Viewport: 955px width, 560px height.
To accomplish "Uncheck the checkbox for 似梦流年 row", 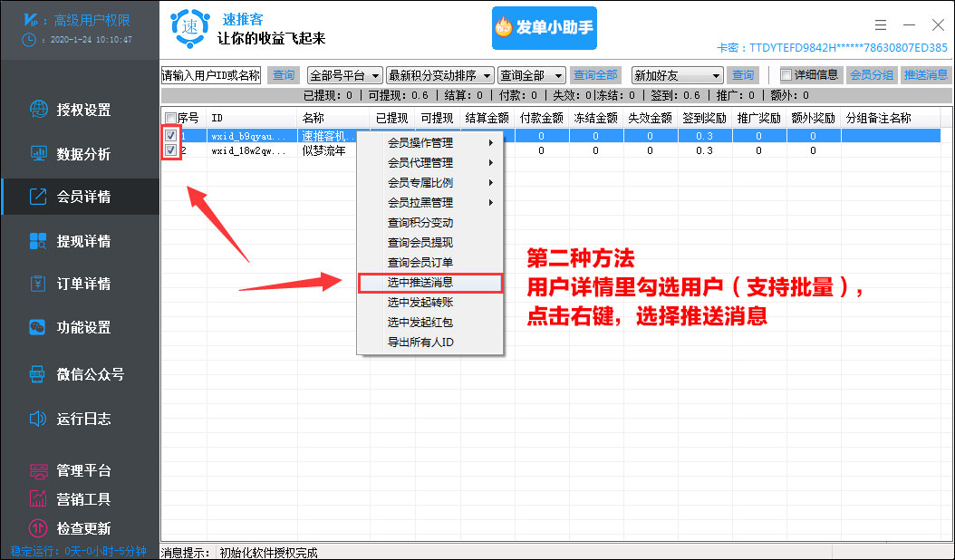I will point(172,151).
